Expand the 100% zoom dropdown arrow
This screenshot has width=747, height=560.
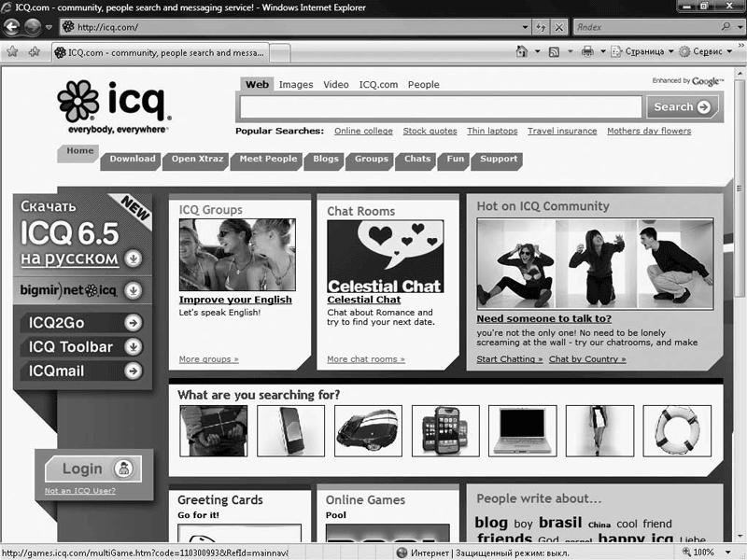point(727,553)
